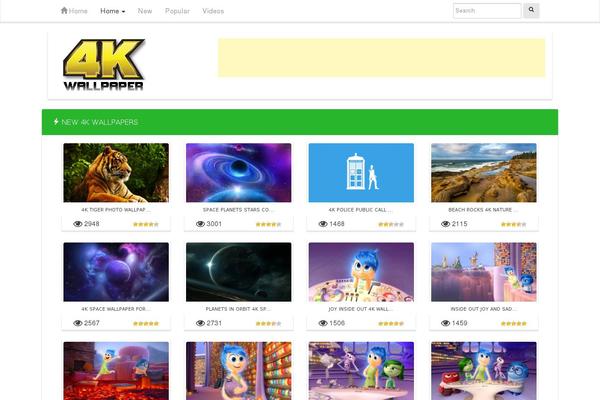Click eye views icon under tiger wallpaper
The image size is (600, 400).
click(x=78, y=224)
